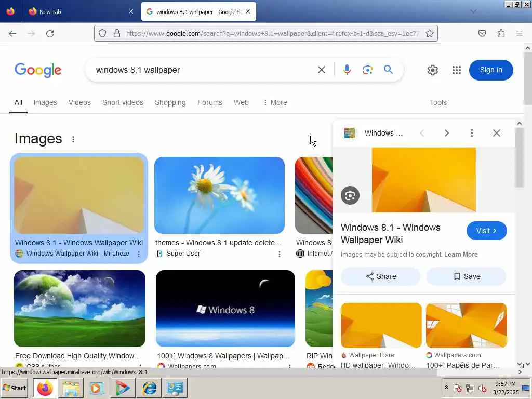
Task: Open Firefox from the taskbar
Action: point(45,388)
